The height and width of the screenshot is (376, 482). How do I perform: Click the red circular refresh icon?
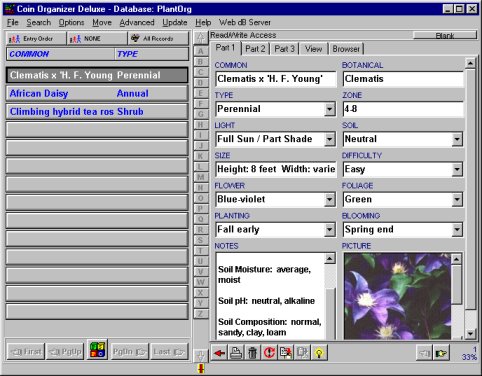[x=269, y=352]
